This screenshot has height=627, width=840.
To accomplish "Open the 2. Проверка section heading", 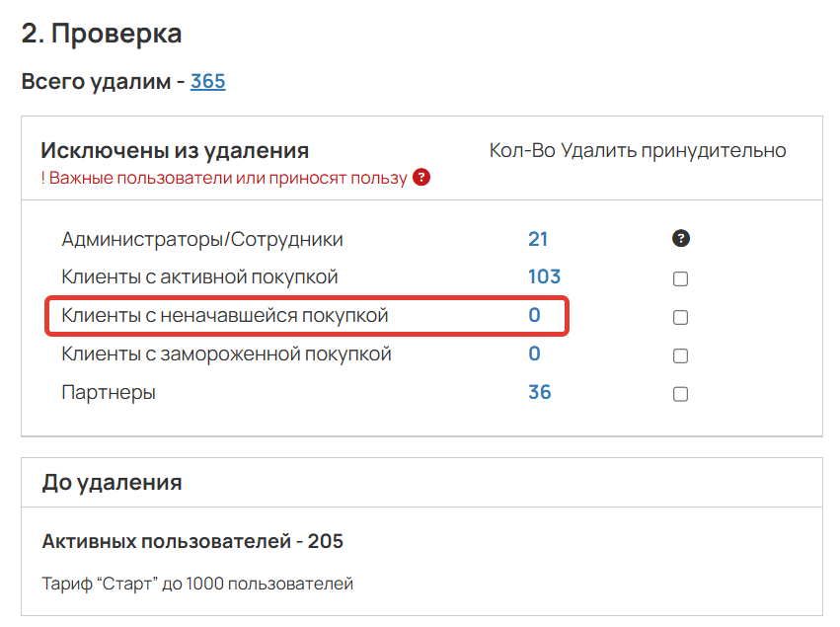I will pyautogui.click(x=102, y=32).
